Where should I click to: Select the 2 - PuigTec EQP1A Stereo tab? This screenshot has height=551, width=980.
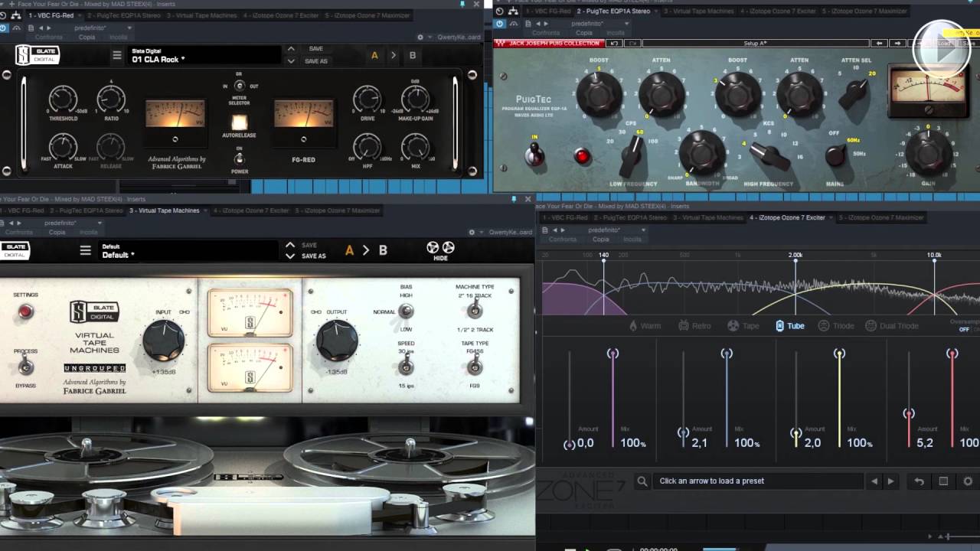coord(613,11)
